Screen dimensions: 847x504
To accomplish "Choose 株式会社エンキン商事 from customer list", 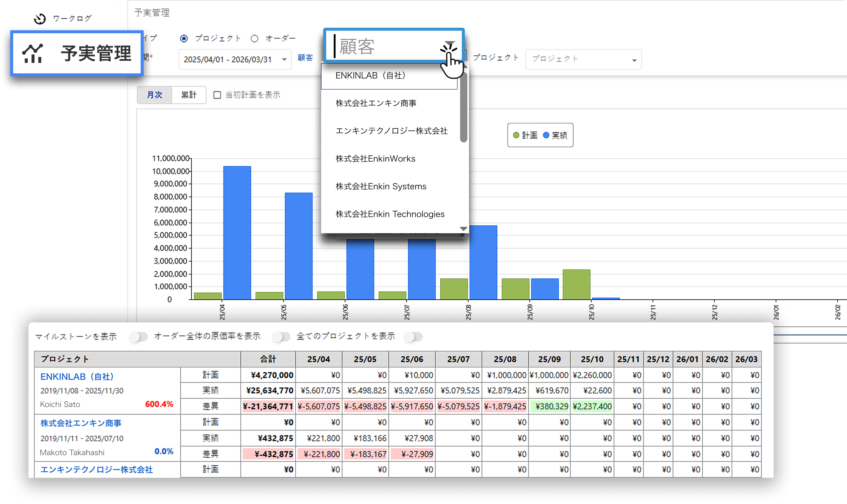I will click(376, 103).
